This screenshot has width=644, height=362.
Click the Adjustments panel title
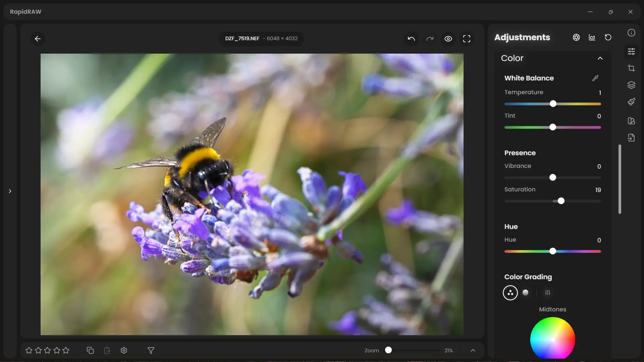522,37
